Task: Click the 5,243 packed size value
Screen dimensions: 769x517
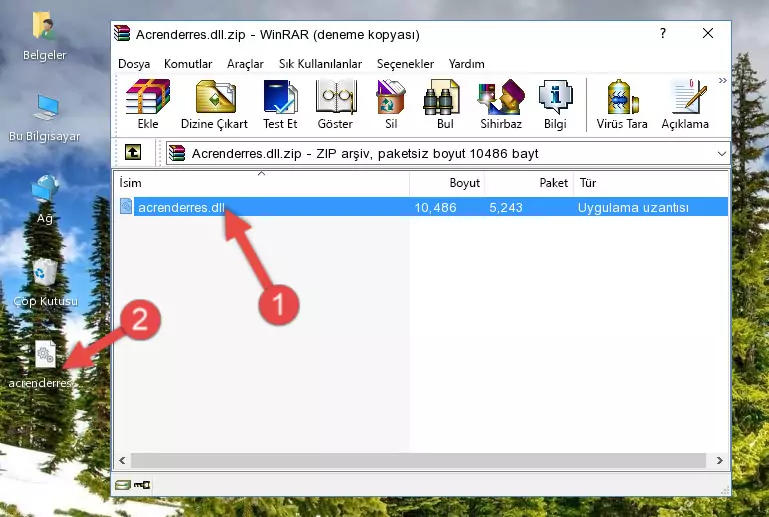Action: click(506, 207)
